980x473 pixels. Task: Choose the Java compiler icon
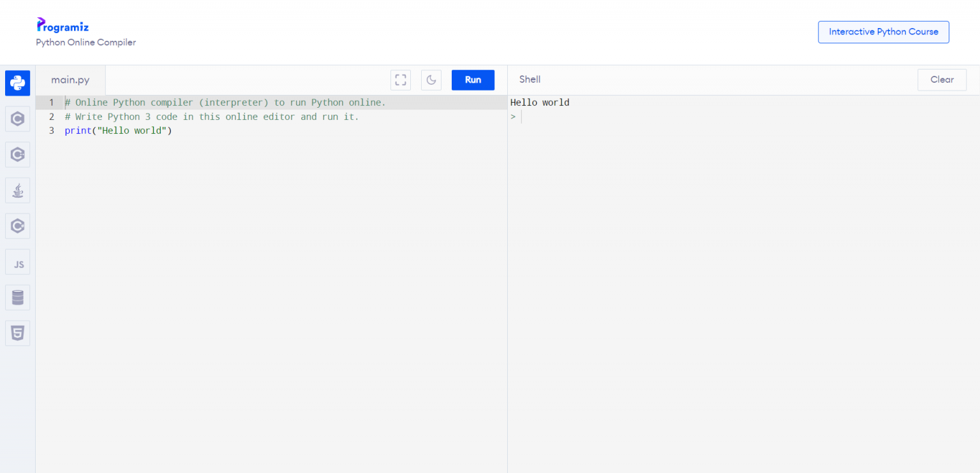(x=17, y=190)
